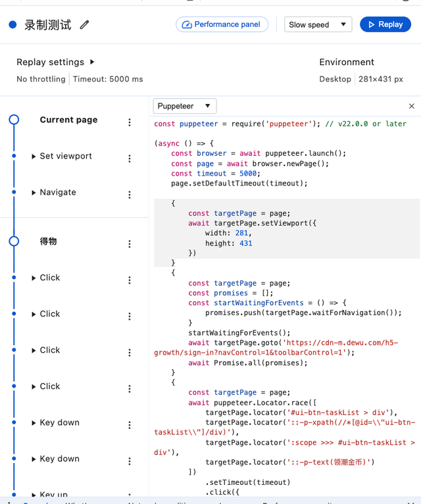Open the Slow speed replay dropdown
The width and height of the screenshot is (421, 504).
point(318,24)
